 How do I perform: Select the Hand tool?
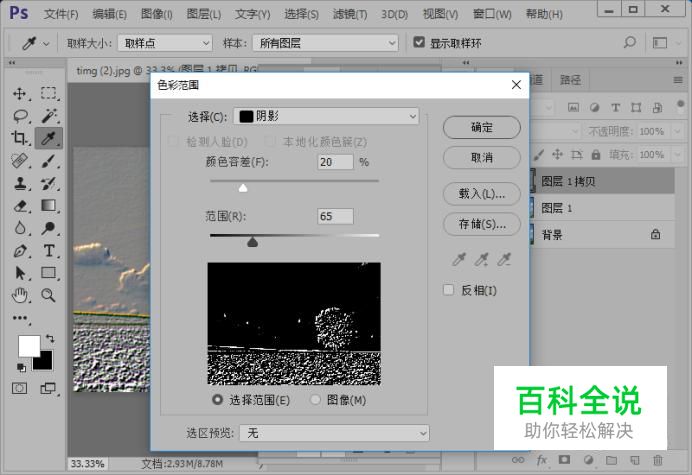[20, 295]
